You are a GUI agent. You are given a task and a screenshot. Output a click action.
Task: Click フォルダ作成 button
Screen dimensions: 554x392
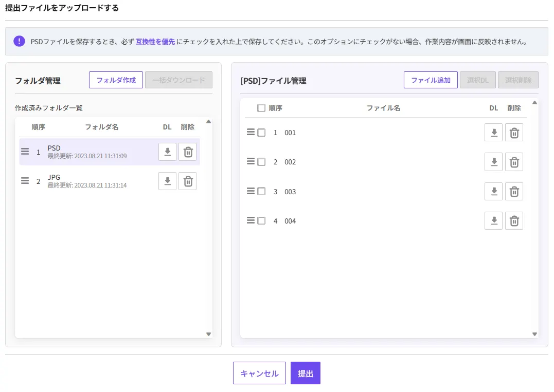(x=116, y=80)
